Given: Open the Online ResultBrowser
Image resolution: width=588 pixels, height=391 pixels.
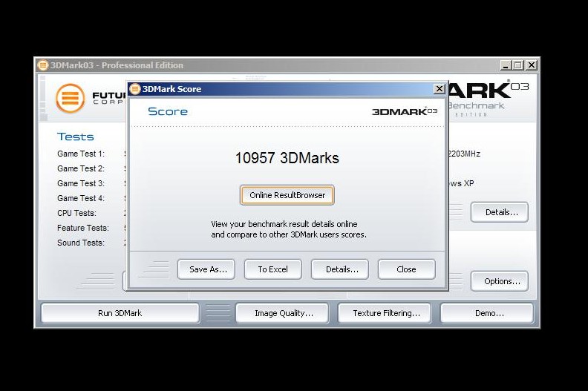Looking at the screenshot, I should [287, 195].
